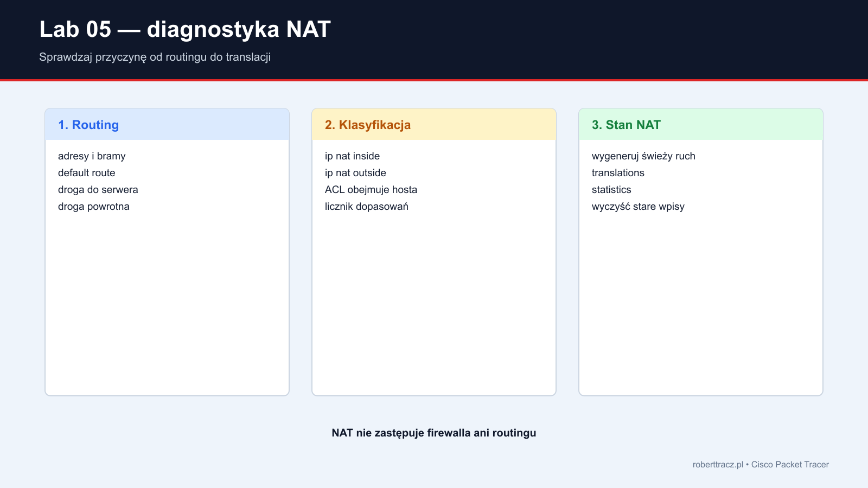Click the '3. Stan NAT' card header
Screen dimensions: 868x488
click(701, 125)
